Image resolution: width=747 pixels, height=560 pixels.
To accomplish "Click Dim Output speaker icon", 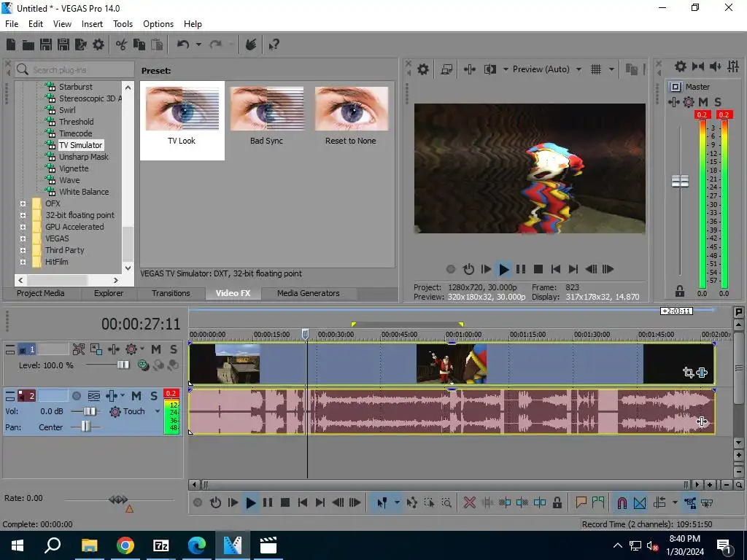I will pyautogui.click(x=716, y=66).
